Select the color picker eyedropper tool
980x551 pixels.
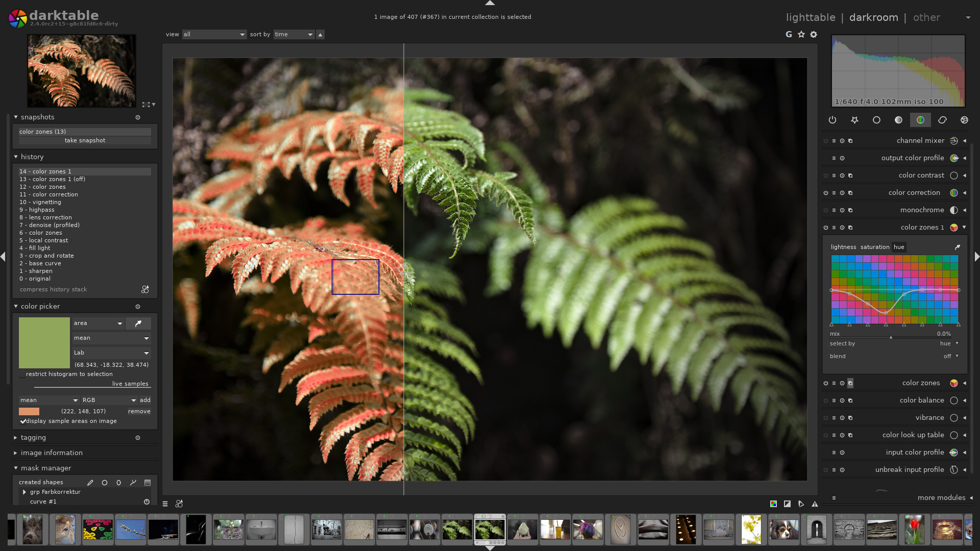pos(138,323)
